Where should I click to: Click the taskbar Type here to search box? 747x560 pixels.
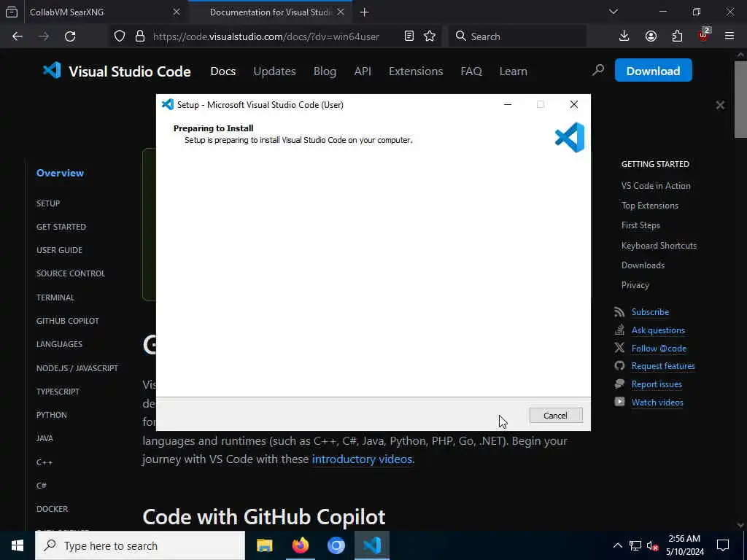pyautogui.click(x=140, y=545)
